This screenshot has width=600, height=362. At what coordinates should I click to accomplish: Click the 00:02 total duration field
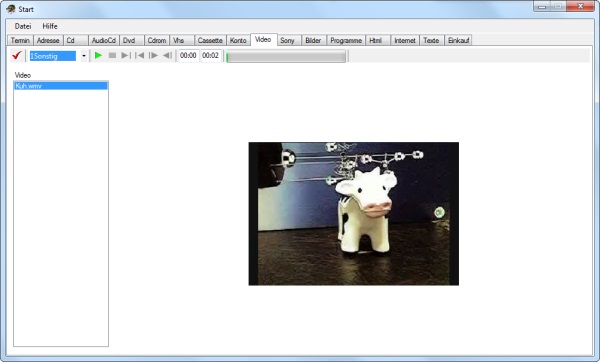tap(210, 55)
